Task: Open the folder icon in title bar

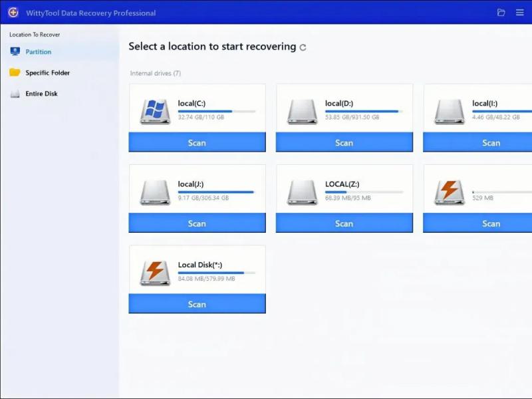Action: [501, 13]
